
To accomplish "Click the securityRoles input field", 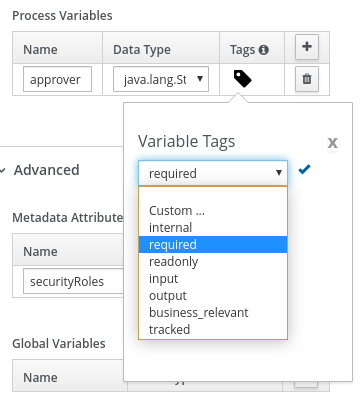I will click(73, 282).
